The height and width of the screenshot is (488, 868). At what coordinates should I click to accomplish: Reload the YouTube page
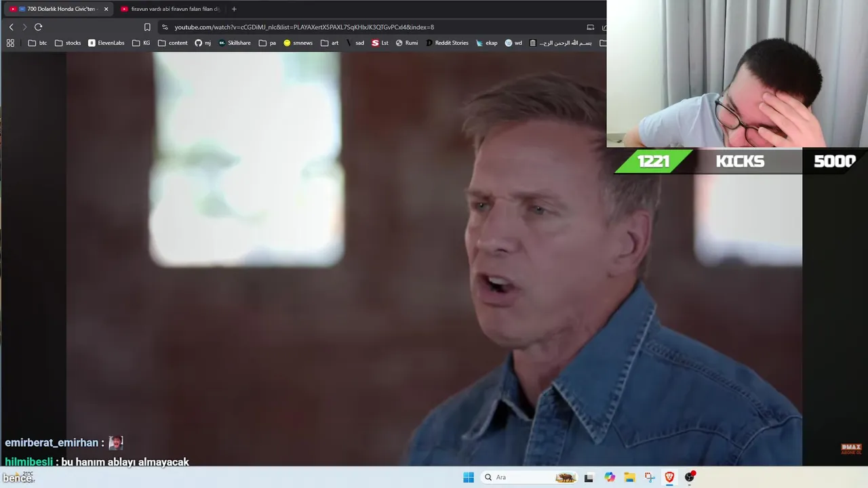point(38,27)
